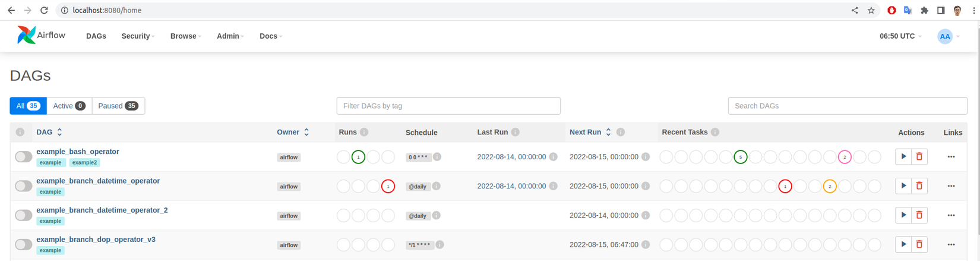Bookmark this page with the star icon

click(x=871, y=10)
